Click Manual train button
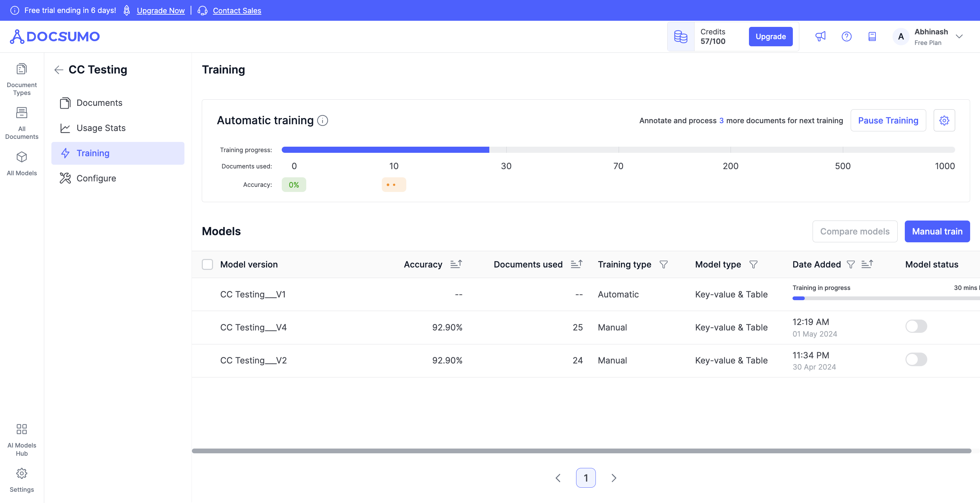The width and height of the screenshot is (980, 503). point(937,231)
